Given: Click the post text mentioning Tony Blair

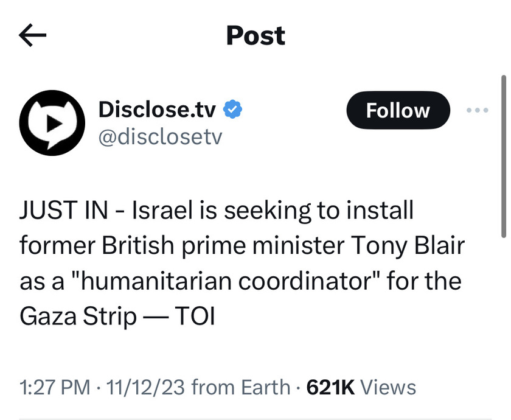Looking at the screenshot, I should pos(242,263).
